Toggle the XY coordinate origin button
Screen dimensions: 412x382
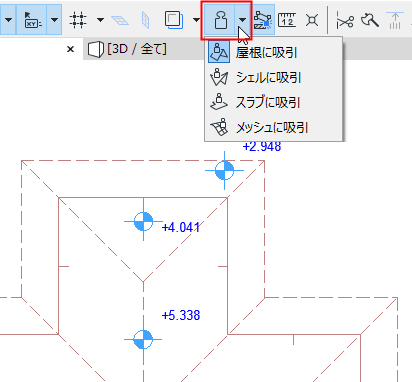(x=32, y=20)
